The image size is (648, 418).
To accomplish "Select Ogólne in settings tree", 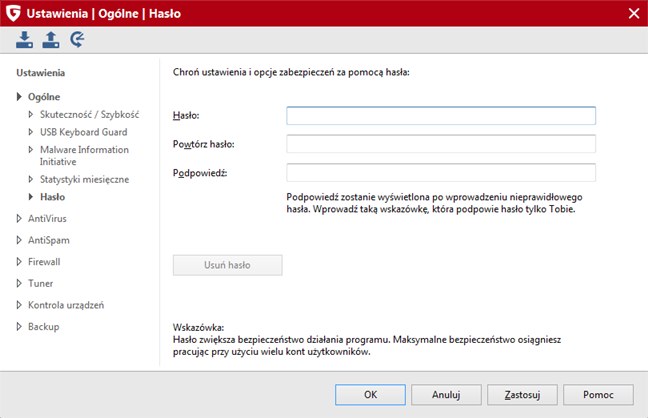I will pyautogui.click(x=44, y=97).
